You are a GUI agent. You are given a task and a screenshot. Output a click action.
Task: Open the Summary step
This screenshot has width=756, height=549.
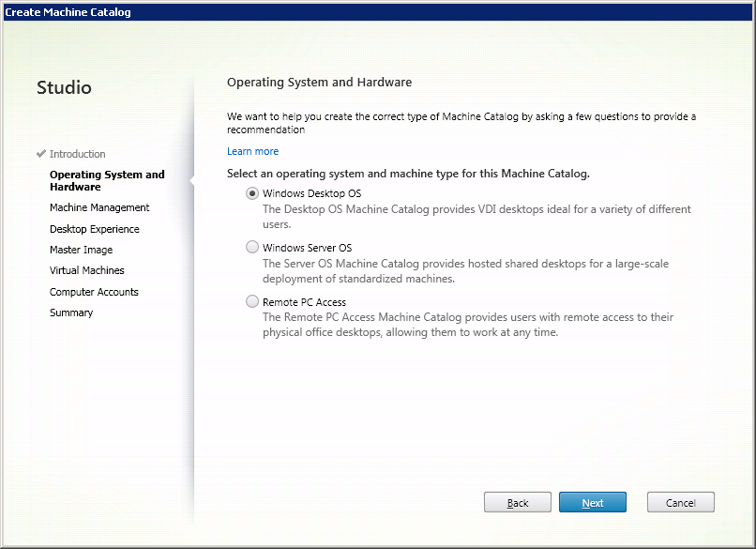tap(71, 313)
